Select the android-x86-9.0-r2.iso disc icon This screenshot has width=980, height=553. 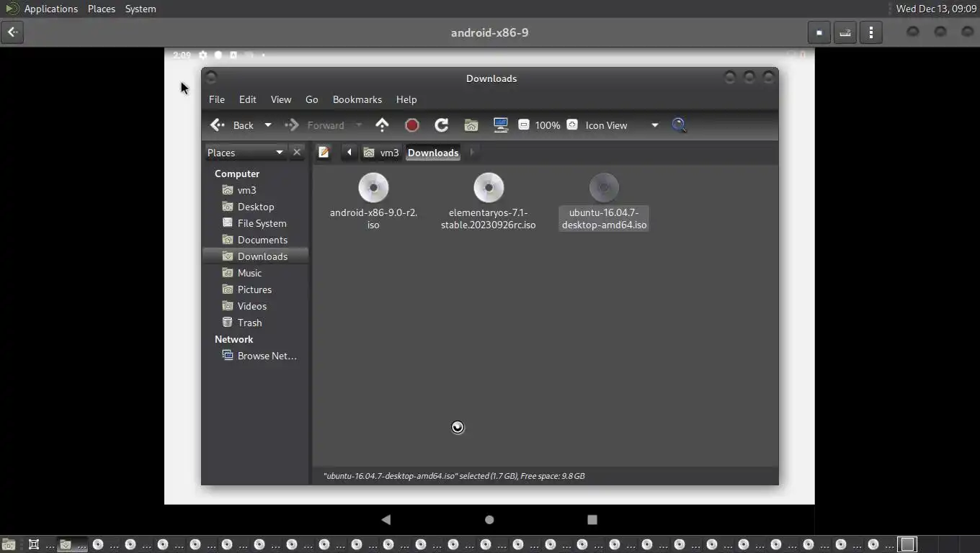tap(373, 188)
